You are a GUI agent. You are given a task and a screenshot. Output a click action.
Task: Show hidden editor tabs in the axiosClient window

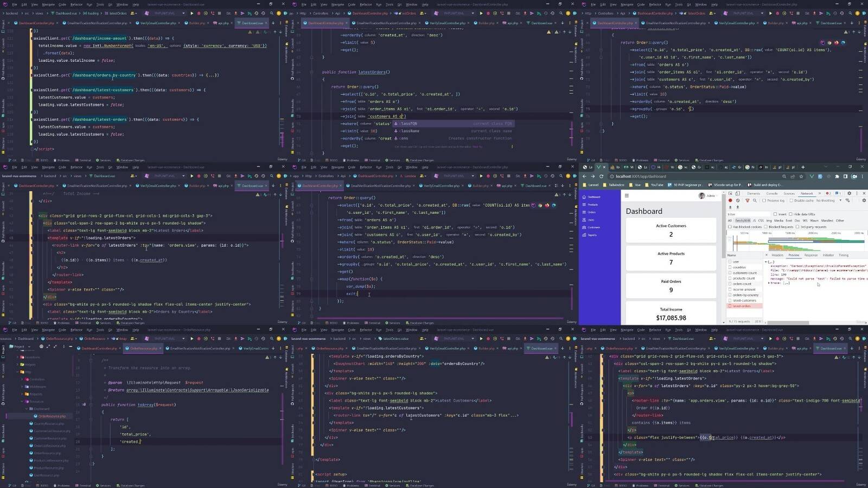(273, 23)
